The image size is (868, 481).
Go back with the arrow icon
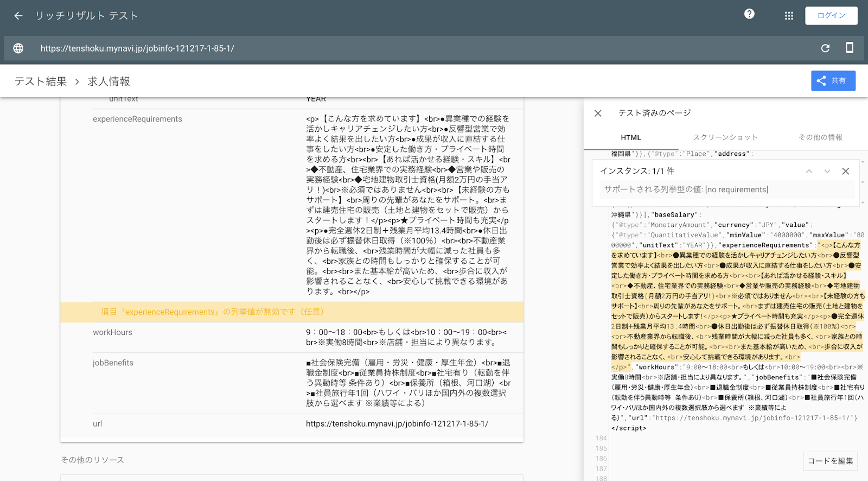(18, 16)
